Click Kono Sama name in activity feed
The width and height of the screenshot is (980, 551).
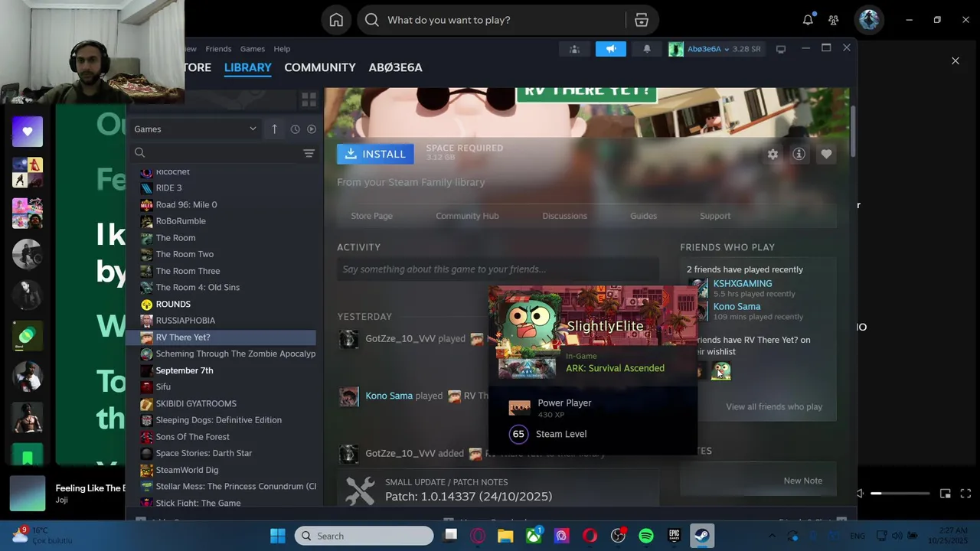389,396
